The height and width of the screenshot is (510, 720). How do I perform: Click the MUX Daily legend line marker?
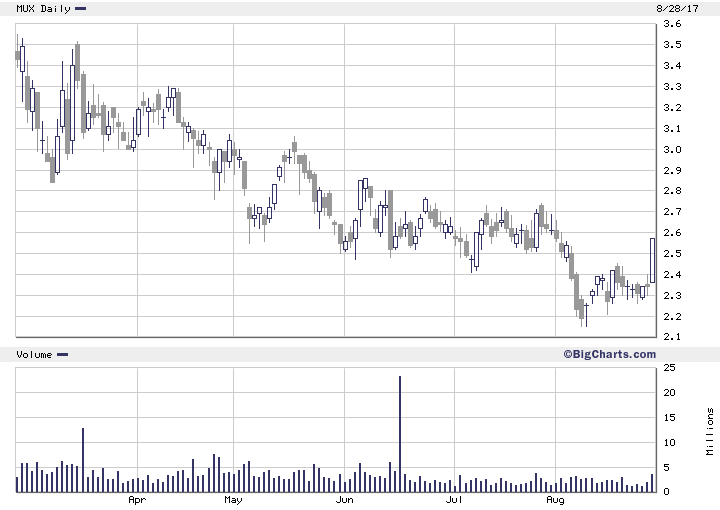pyautogui.click(x=80, y=8)
